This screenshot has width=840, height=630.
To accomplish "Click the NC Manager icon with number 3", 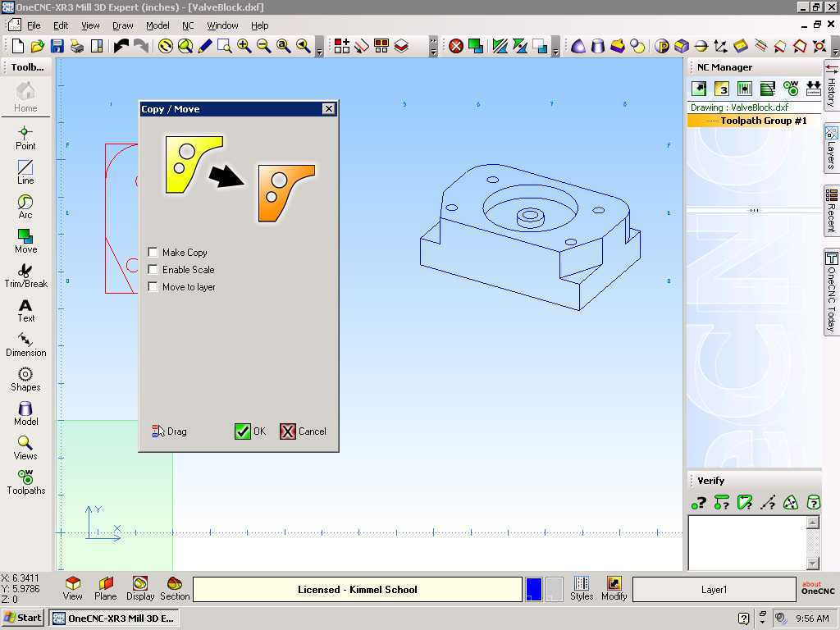I will pos(722,89).
